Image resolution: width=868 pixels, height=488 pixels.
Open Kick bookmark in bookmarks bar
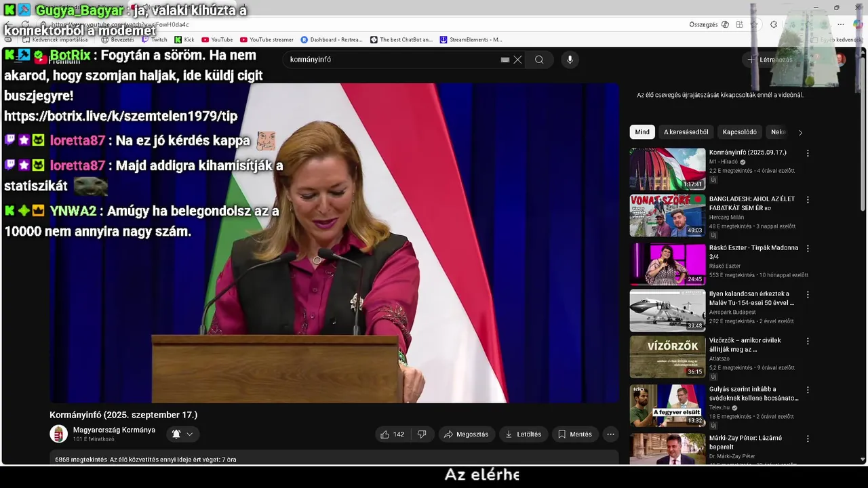point(184,39)
